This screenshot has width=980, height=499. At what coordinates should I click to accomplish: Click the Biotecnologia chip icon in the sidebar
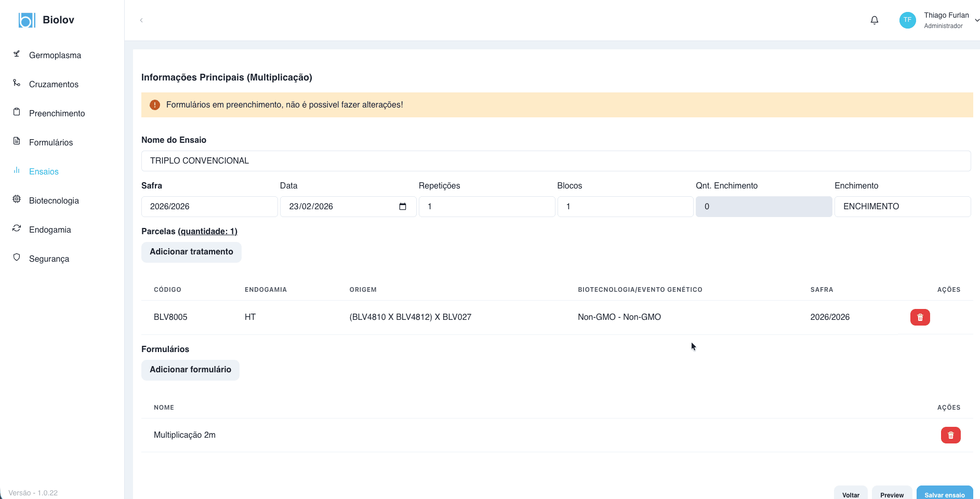point(17,199)
